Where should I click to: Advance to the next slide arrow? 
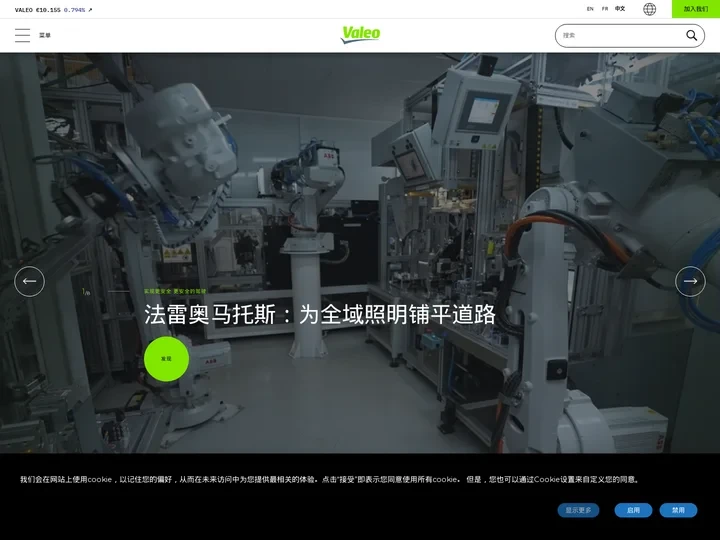(x=690, y=281)
